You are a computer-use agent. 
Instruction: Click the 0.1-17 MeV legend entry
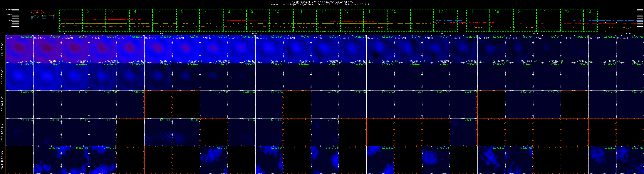(x=43, y=18)
